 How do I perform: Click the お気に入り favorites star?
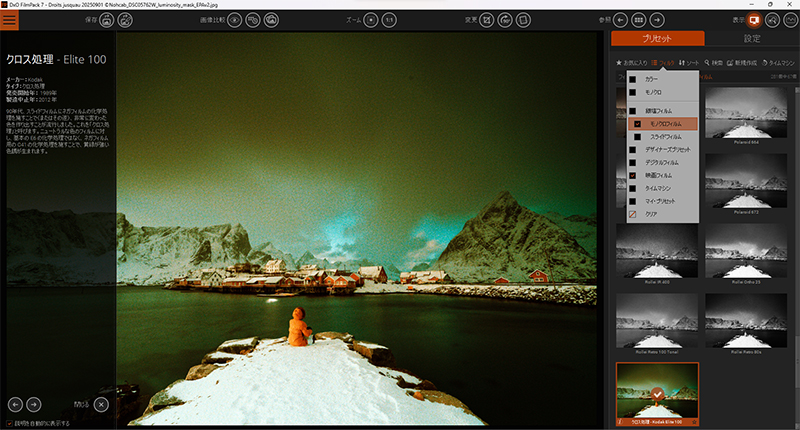pos(632,63)
